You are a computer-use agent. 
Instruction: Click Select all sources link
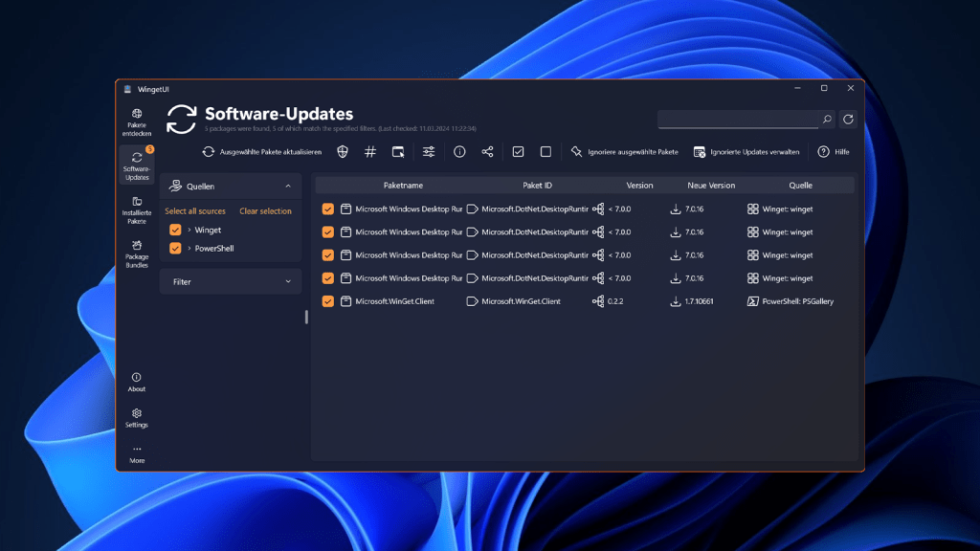[x=195, y=211]
